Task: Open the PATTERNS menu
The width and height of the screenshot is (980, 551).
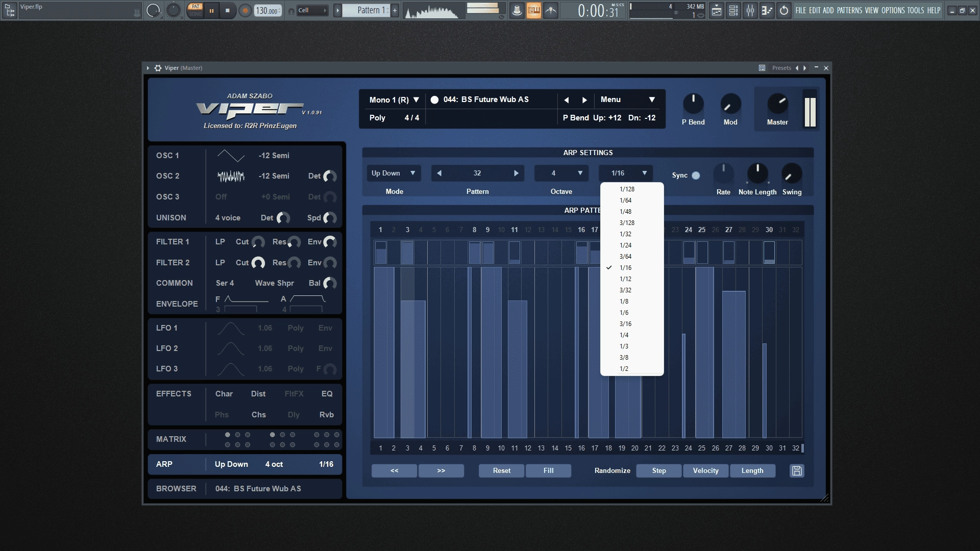Action: click(849, 10)
